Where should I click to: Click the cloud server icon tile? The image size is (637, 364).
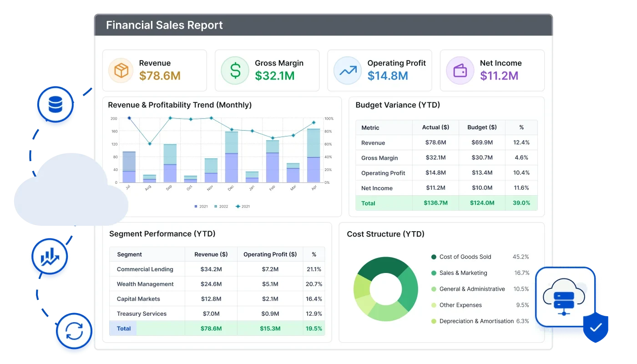(565, 297)
